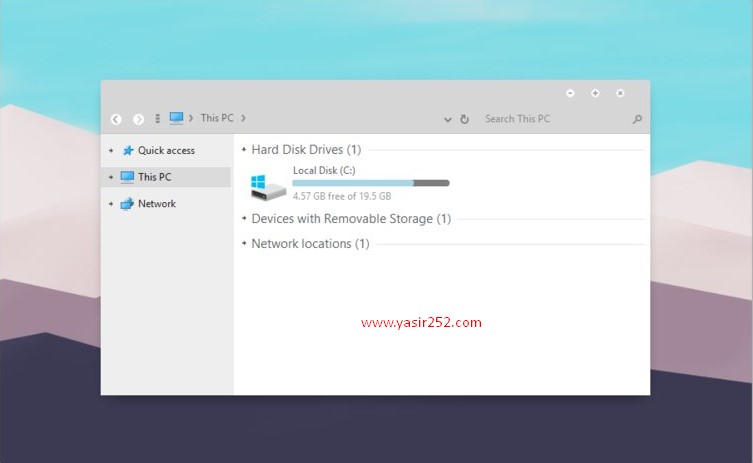Refresh the This PC view
The height and width of the screenshot is (463, 753).
[x=464, y=119]
